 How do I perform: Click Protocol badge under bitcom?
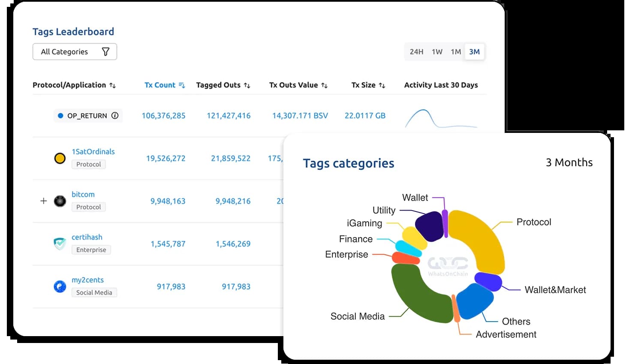tap(89, 207)
